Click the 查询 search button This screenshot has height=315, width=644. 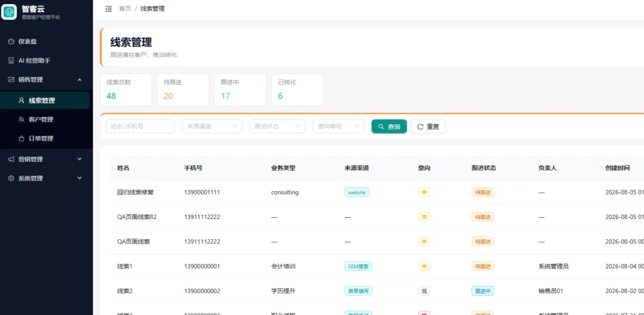click(389, 126)
